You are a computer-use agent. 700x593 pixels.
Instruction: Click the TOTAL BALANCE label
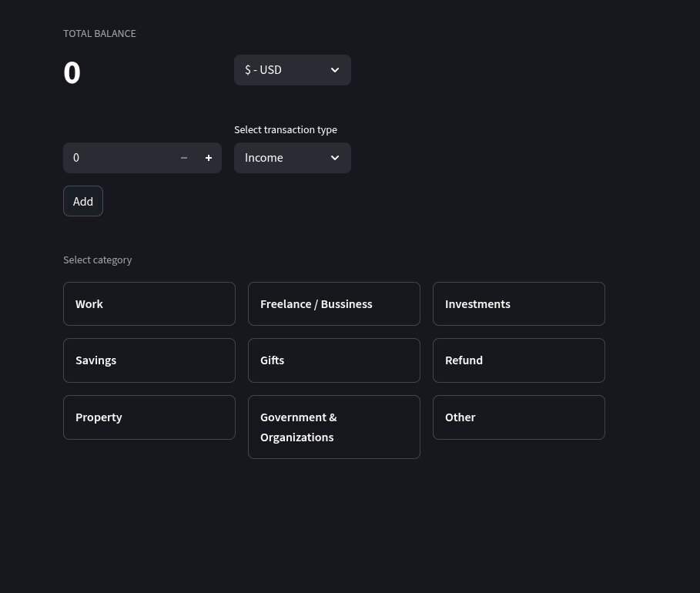[x=99, y=33]
